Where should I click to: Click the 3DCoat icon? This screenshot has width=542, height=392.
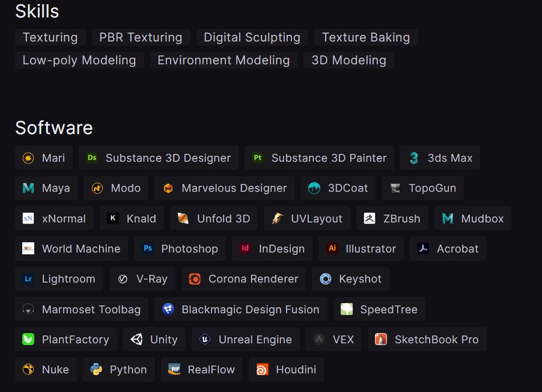(314, 188)
